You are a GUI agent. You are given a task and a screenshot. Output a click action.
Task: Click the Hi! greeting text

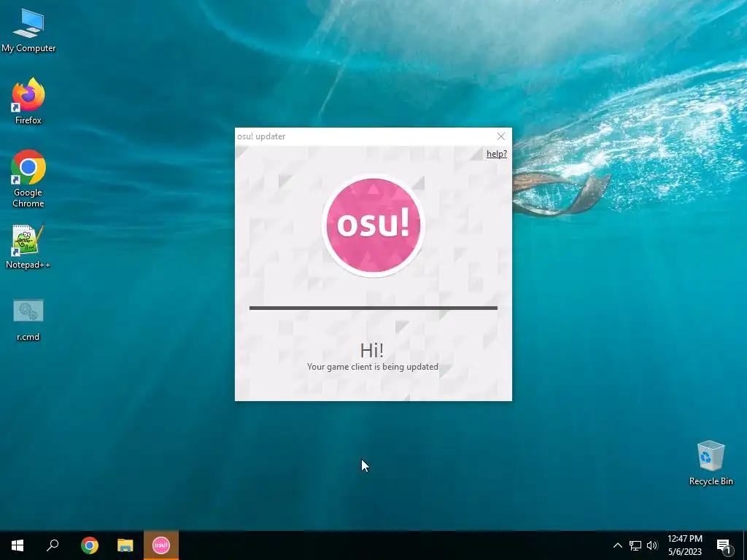[x=371, y=350]
